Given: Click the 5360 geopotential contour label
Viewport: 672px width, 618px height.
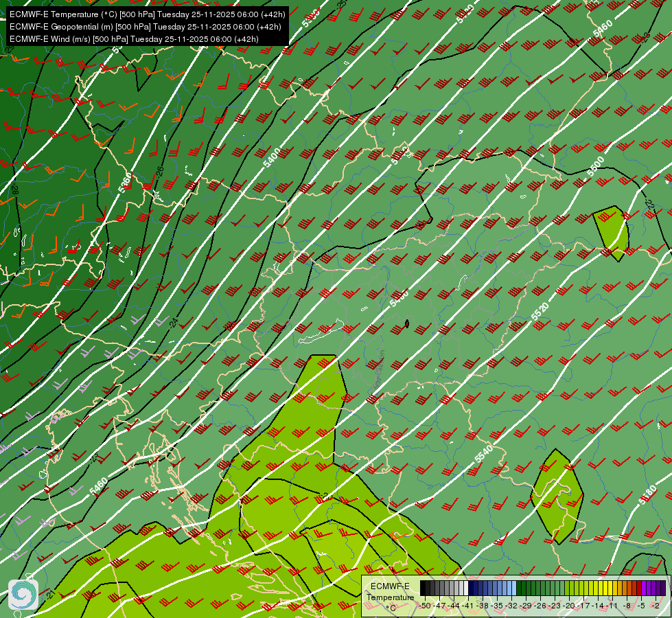Looking at the screenshot, I should 125,183.
